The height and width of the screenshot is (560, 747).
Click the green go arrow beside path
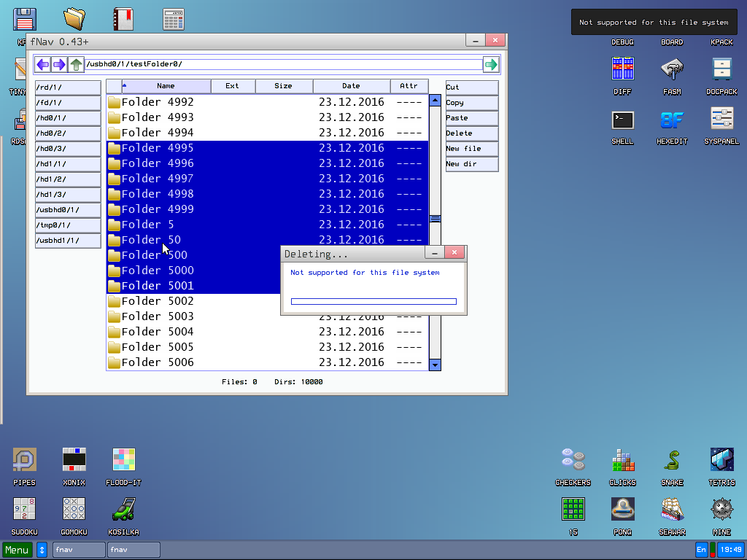click(491, 65)
